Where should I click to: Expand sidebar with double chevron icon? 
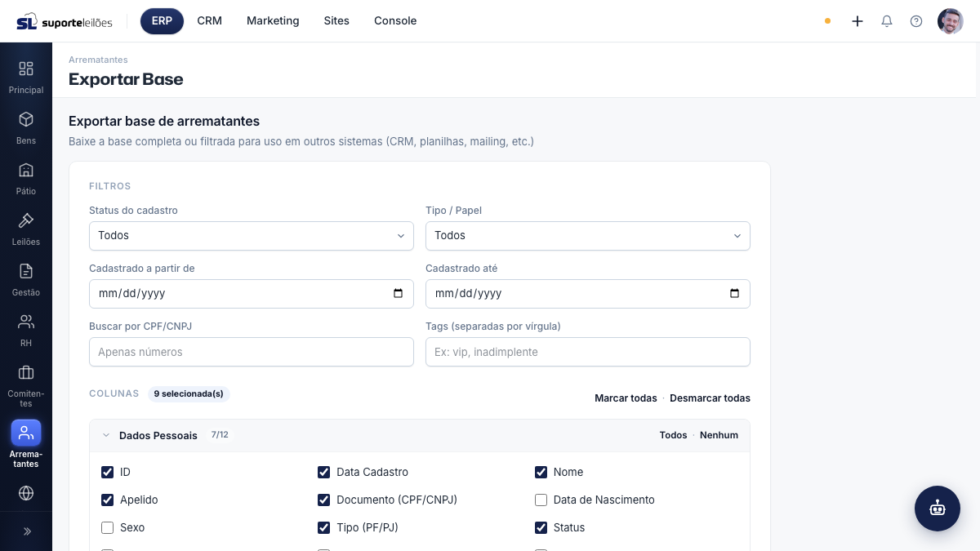27,531
